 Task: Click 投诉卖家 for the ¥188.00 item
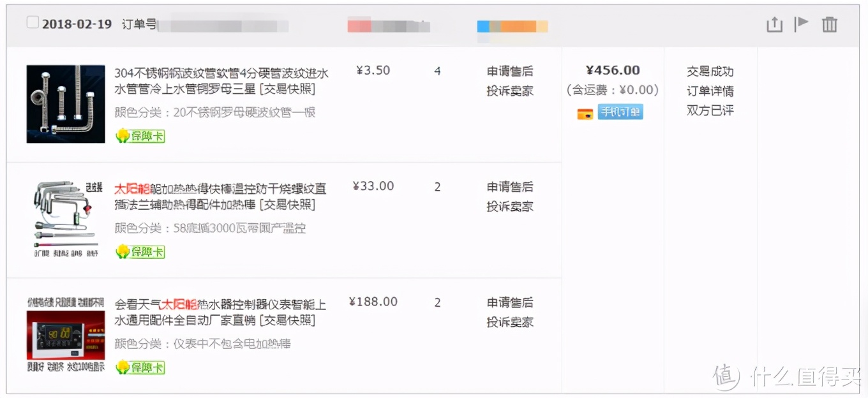tap(510, 322)
